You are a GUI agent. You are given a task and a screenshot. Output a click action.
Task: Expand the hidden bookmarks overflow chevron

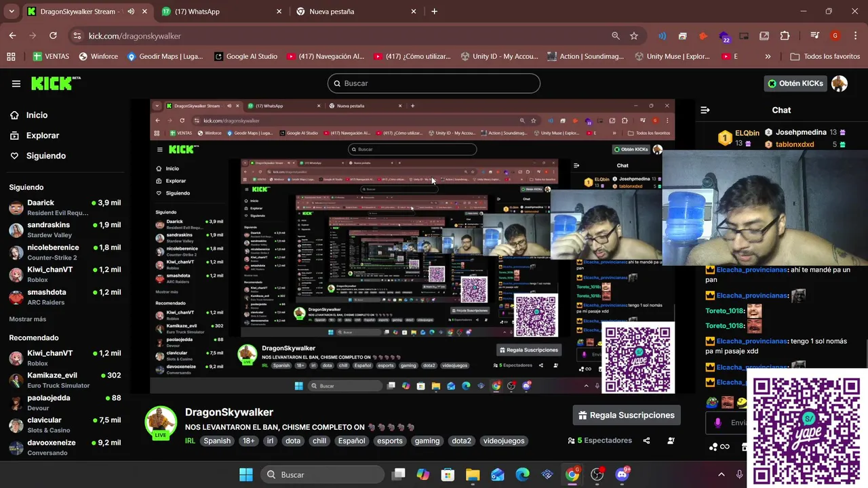coord(768,56)
